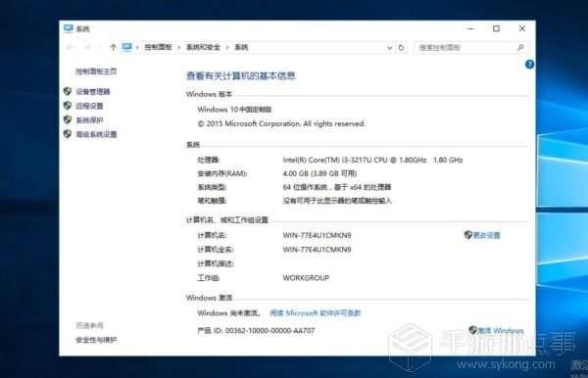Click the pen and touch value text
The height and width of the screenshot is (378, 588).
coord(337,201)
